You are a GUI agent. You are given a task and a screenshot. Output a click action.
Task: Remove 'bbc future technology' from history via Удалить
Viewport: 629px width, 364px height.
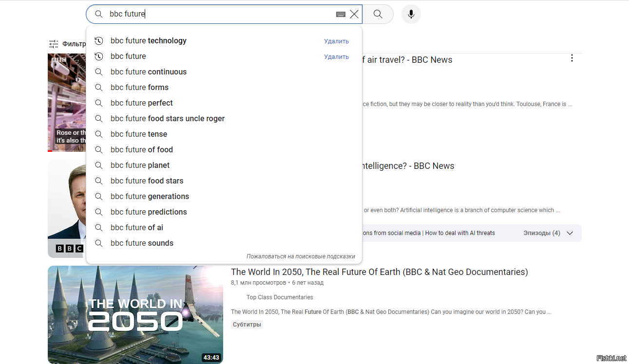(336, 41)
